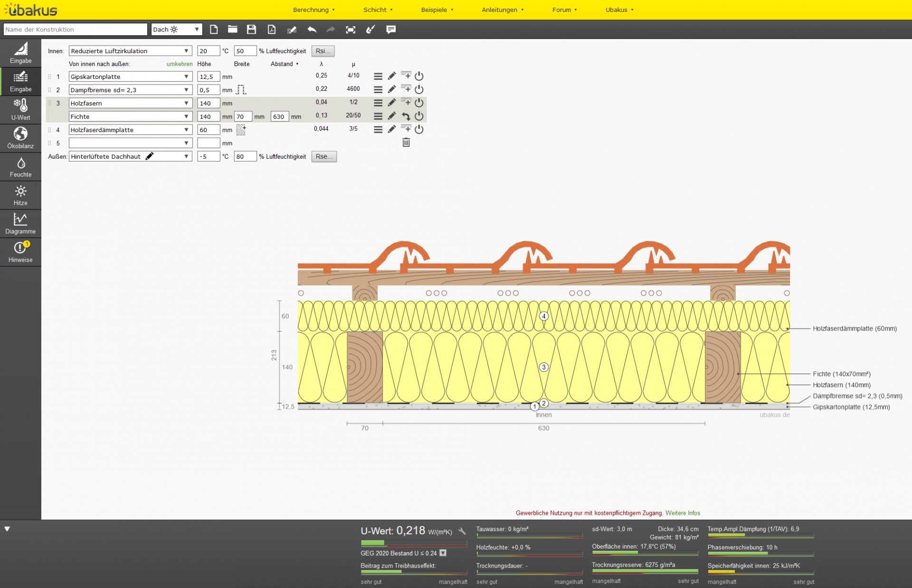
Task: Toggle power button for Holzfaserdämmplatte layer
Action: pos(419,129)
